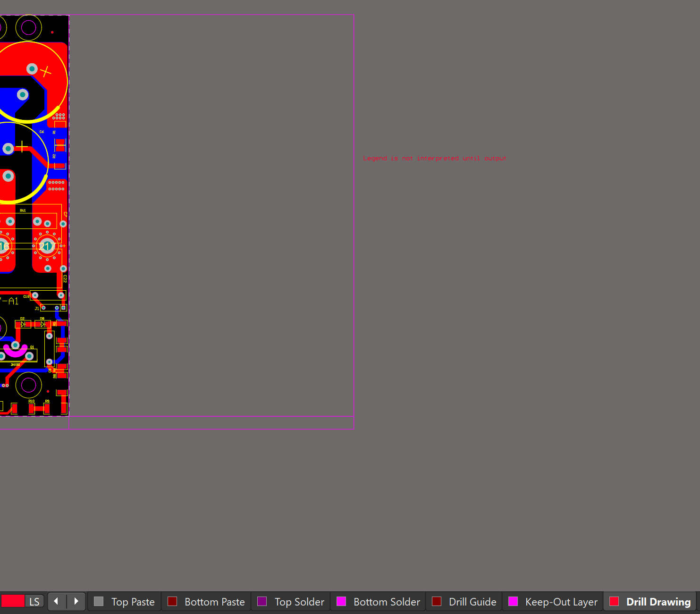Click the Bottom Paste dark red color swatch

[172, 601]
